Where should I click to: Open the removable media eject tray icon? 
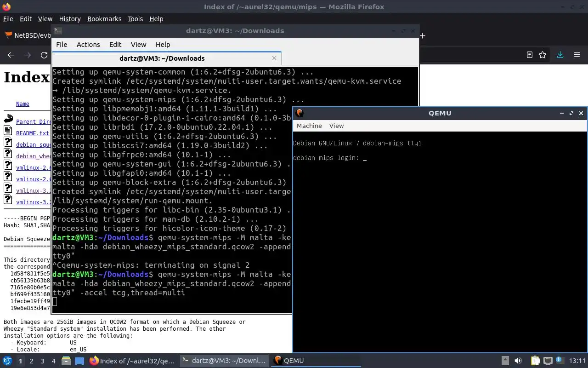505,361
